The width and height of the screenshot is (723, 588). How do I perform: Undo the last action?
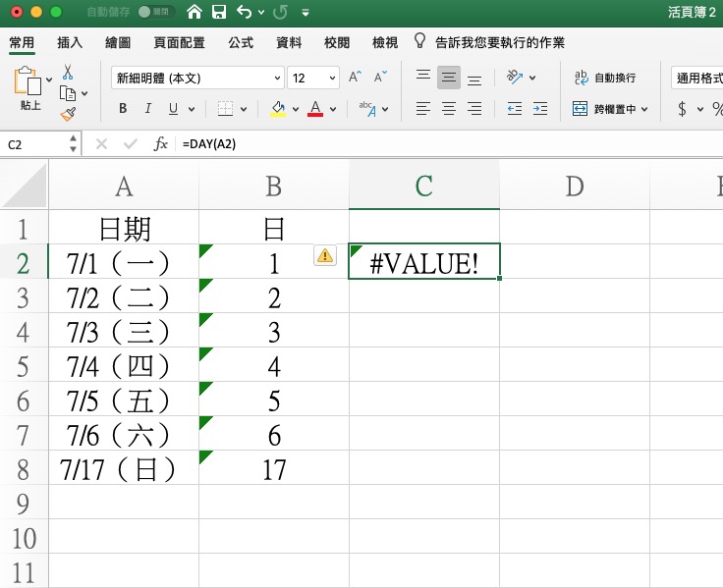tap(244, 12)
